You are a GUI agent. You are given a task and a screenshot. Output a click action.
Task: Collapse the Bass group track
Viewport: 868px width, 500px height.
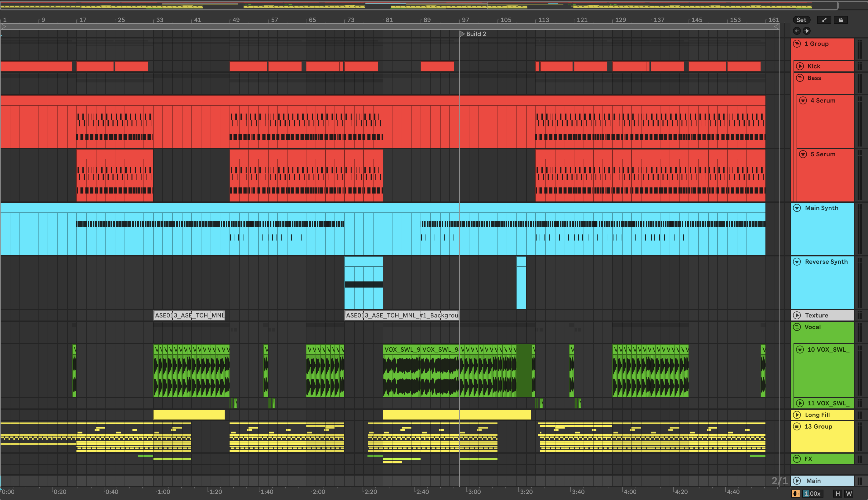pyautogui.click(x=800, y=78)
